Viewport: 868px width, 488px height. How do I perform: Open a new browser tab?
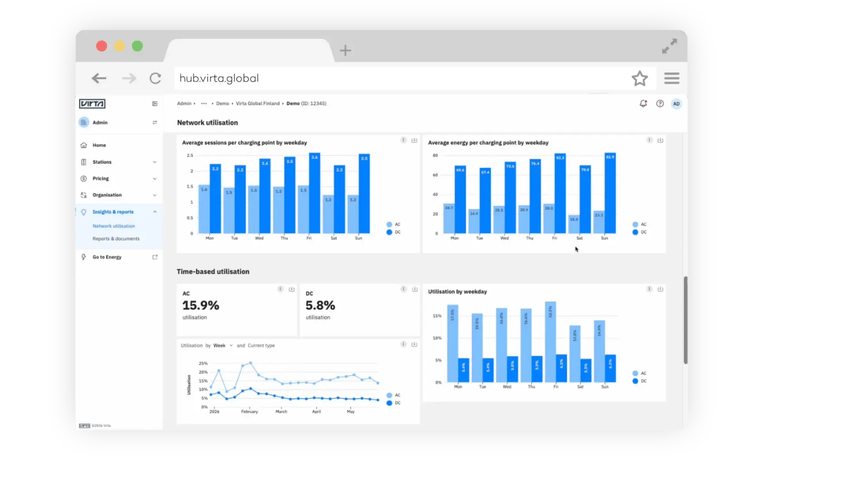(345, 50)
